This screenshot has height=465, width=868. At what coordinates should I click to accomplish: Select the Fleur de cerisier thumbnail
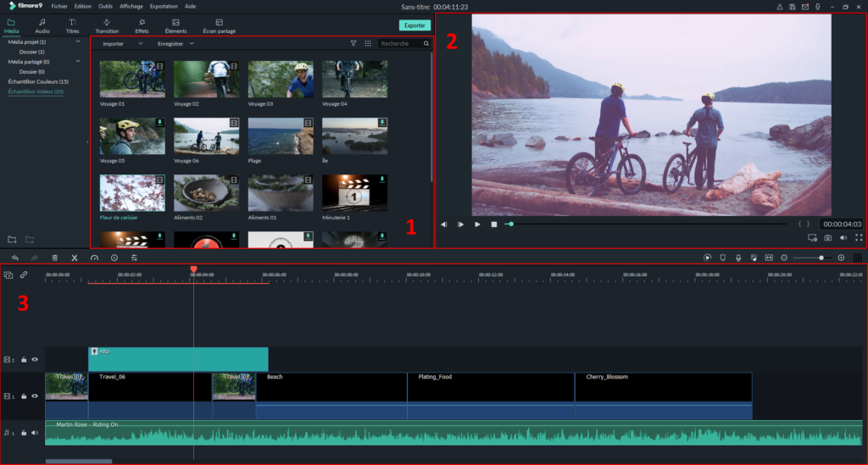point(132,193)
